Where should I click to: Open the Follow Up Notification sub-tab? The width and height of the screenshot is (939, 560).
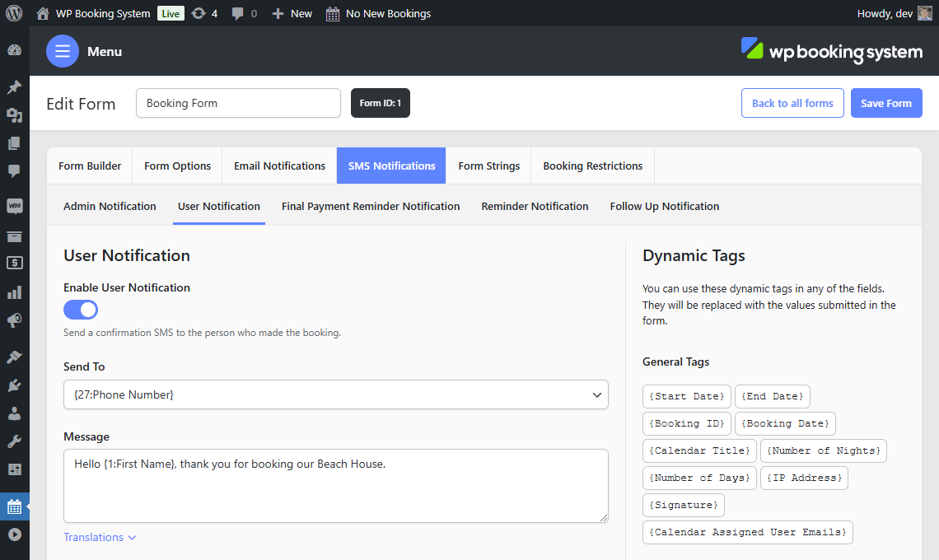[665, 206]
